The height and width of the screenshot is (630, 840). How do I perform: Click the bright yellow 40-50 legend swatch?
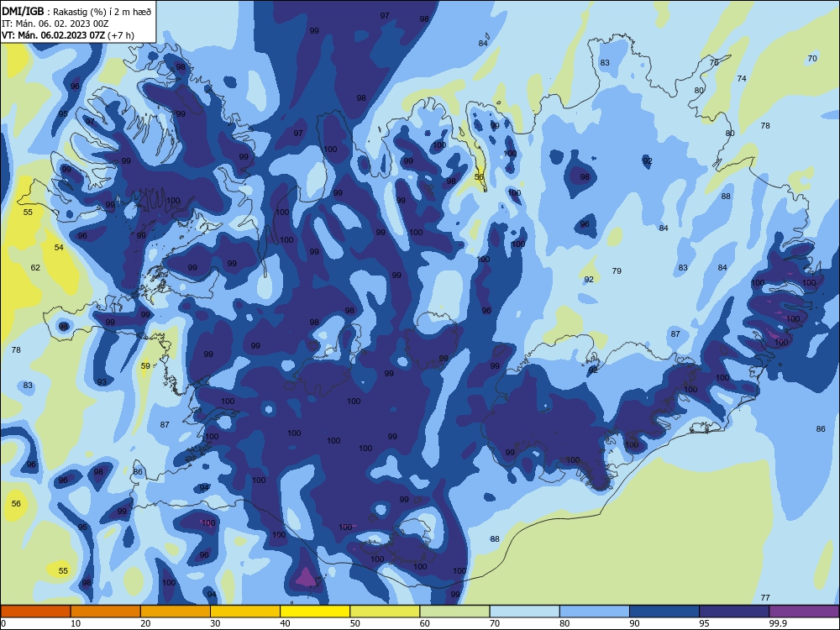pyautogui.click(x=315, y=612)
